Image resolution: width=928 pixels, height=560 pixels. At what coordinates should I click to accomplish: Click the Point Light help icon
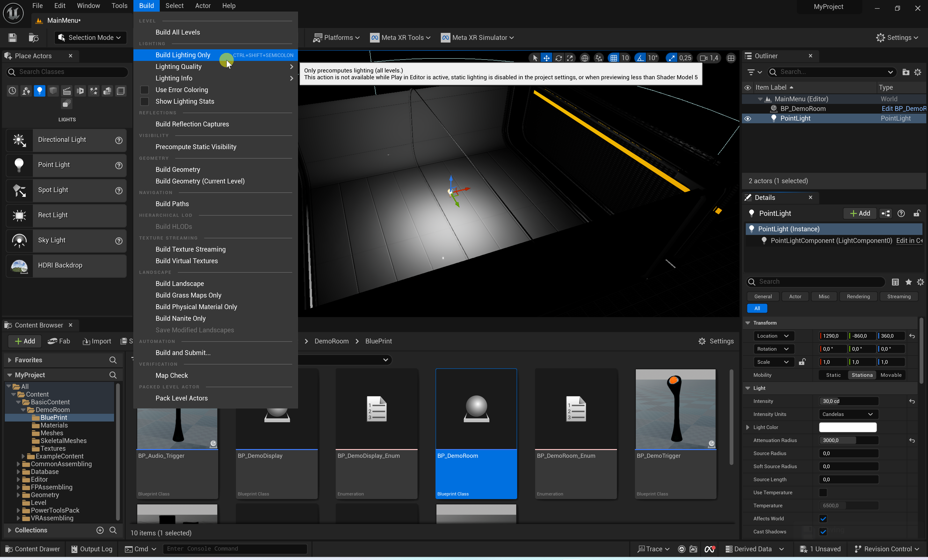(119, 165)
